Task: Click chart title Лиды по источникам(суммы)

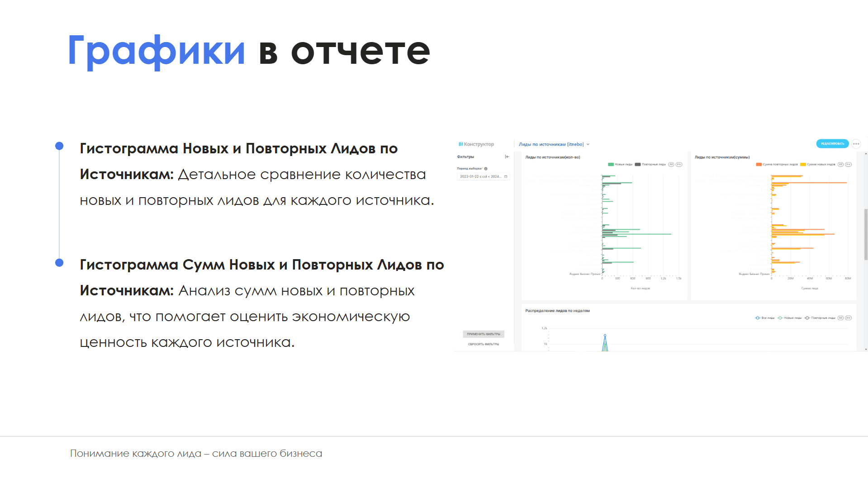Action: [722, 157]
